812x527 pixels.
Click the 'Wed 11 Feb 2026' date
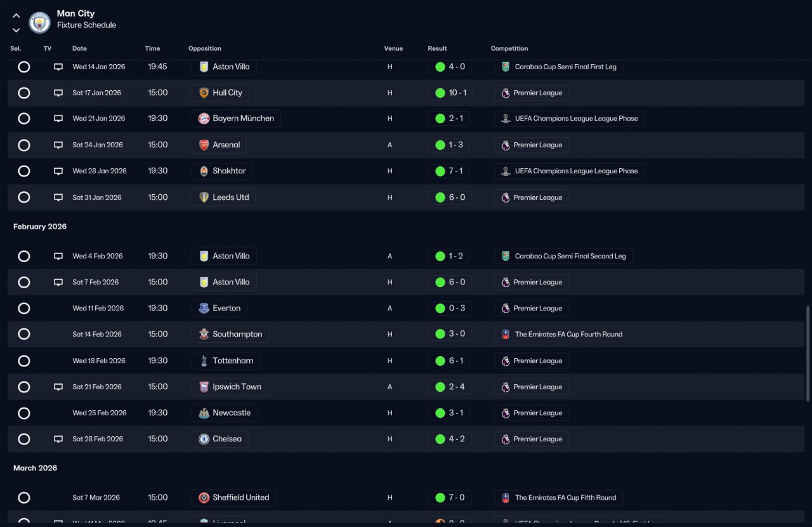pyautogui.click(x=98, y=308)
